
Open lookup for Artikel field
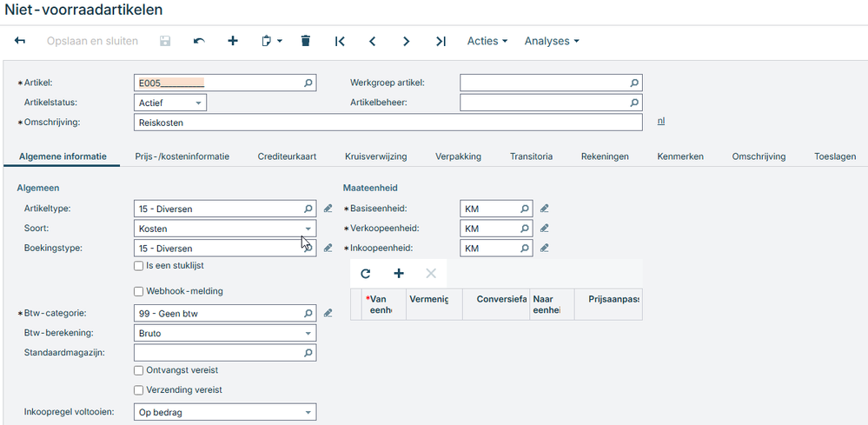click(308, 83)
